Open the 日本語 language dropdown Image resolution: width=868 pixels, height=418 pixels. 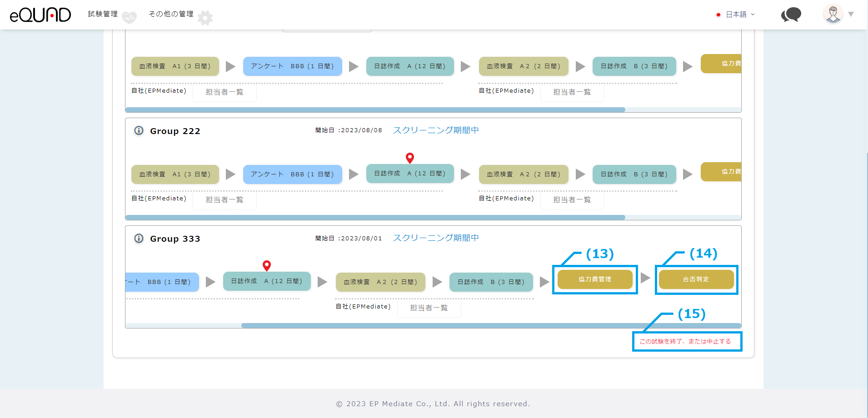[736, 15]
